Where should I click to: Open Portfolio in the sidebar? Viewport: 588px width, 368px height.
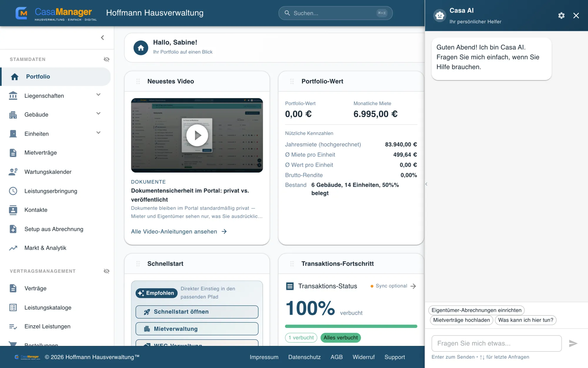tap(56, 77)
